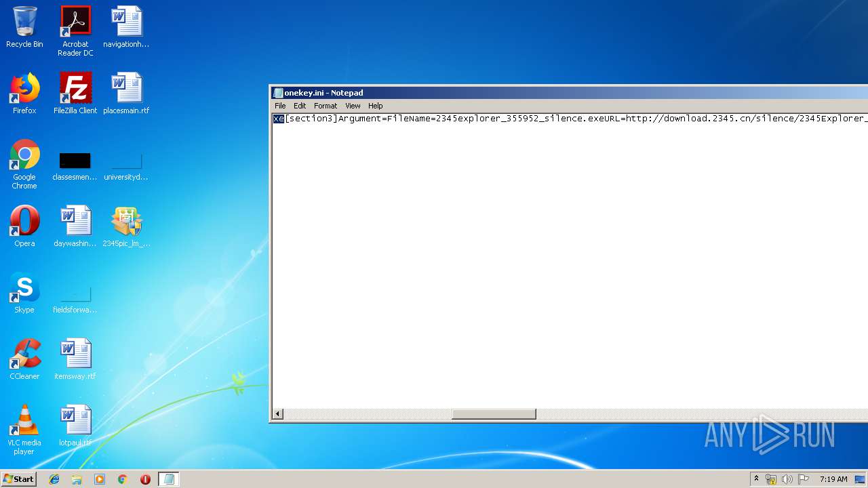Click Opera icon in taskbar
868x488 pixels.
coord(145,479)
